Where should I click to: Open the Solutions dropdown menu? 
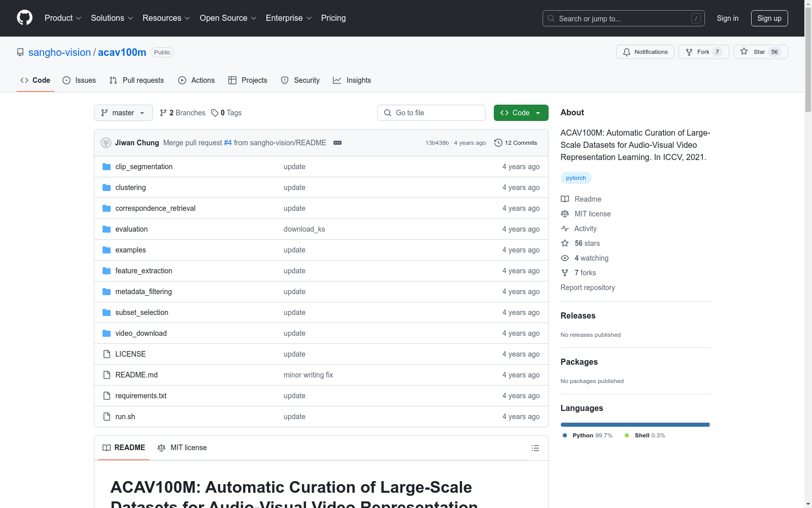[x=112, y=18]
